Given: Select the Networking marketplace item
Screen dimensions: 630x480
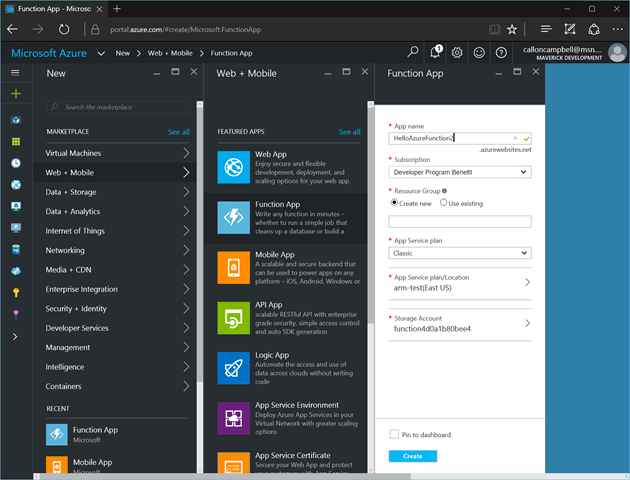Looking at the screenshot, I should click(x=115, y=250).
